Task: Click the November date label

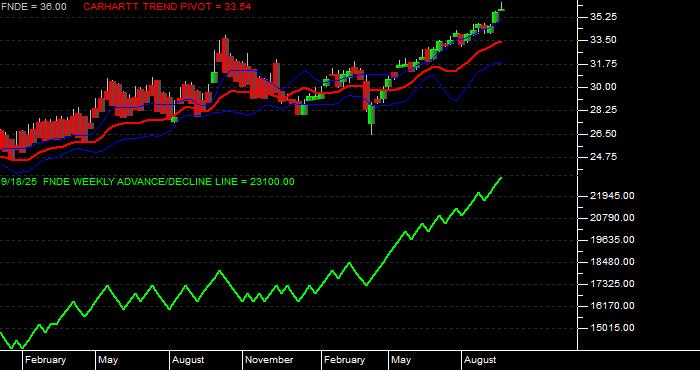Action: 269,360
